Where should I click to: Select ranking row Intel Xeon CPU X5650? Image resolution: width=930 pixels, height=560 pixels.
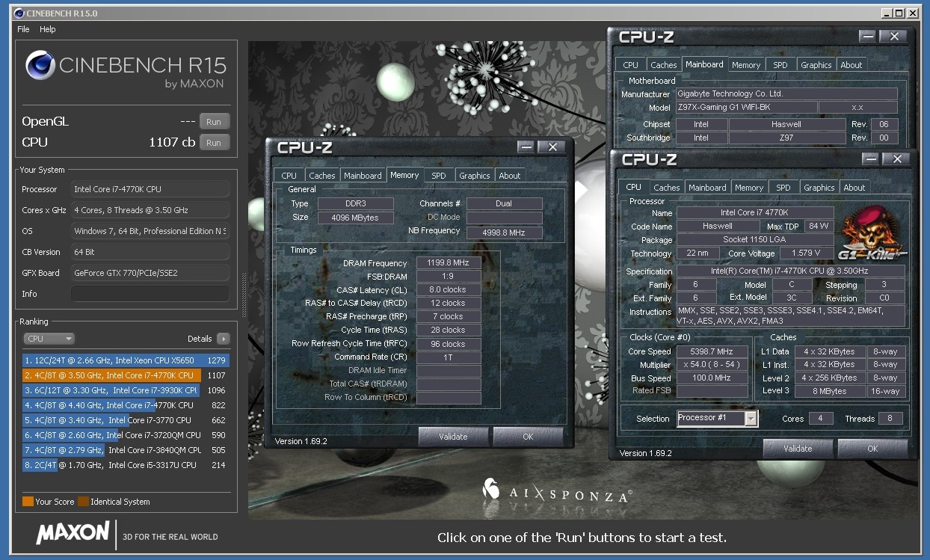coord(125,360)
